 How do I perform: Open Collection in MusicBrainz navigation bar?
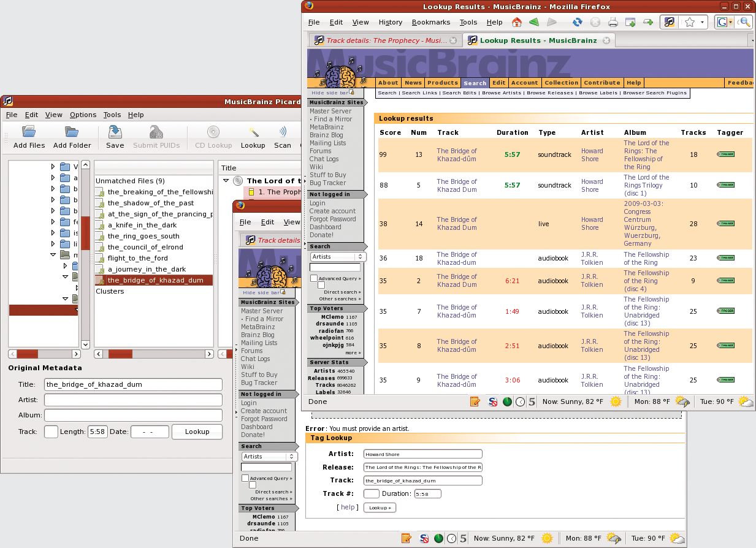pyautogui.click(x=562, y=83)
